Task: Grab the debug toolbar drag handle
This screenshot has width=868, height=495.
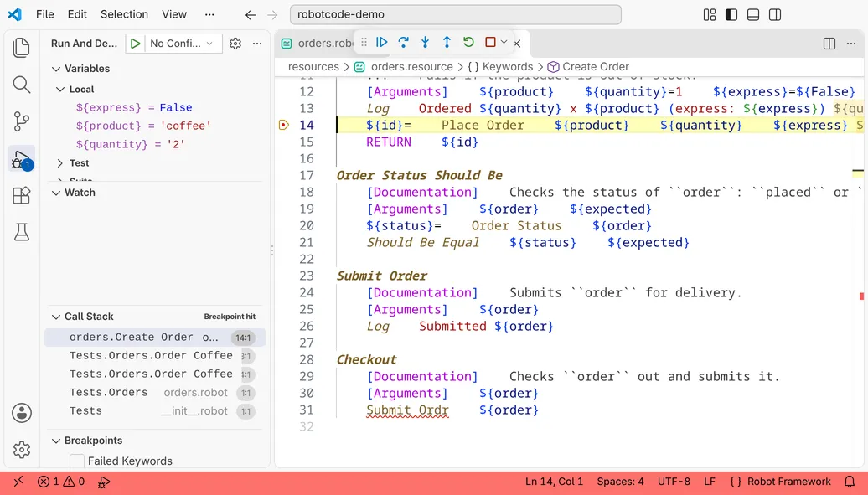Action: click(364, 42)
